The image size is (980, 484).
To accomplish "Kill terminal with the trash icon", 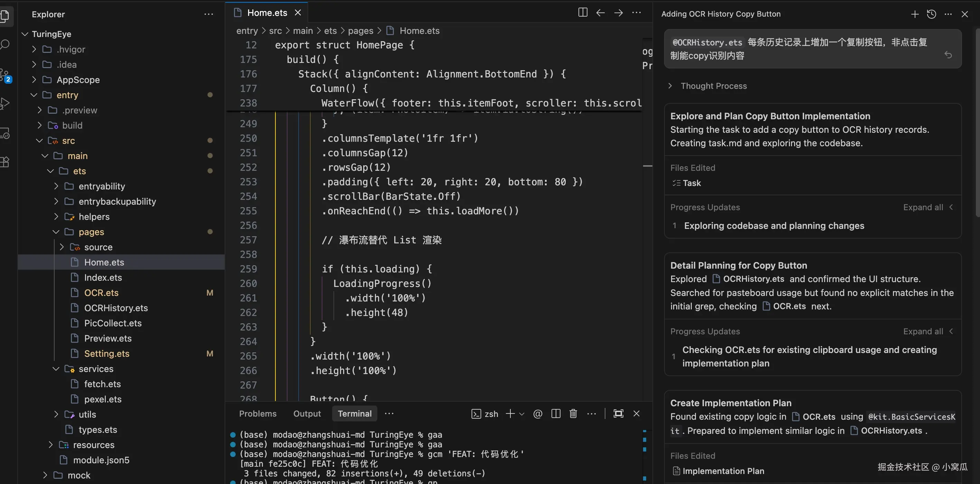I will (x=573, y=413).
